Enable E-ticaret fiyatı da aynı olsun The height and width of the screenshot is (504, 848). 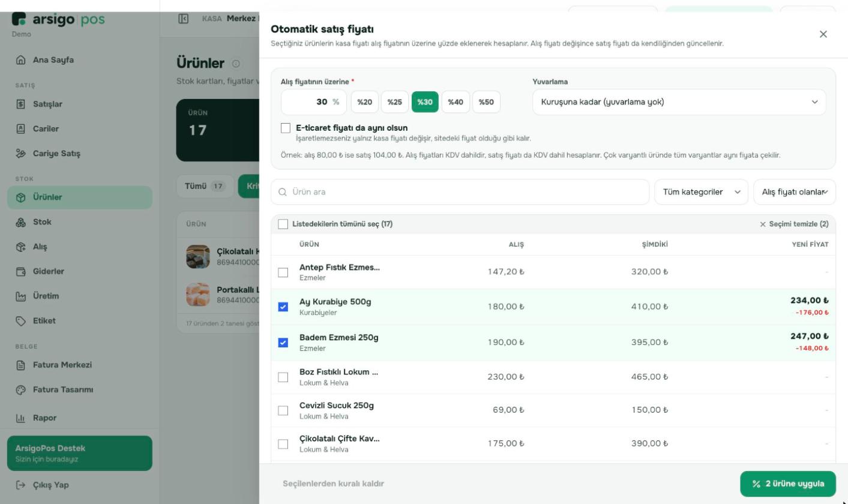click(x=286, y=128)
